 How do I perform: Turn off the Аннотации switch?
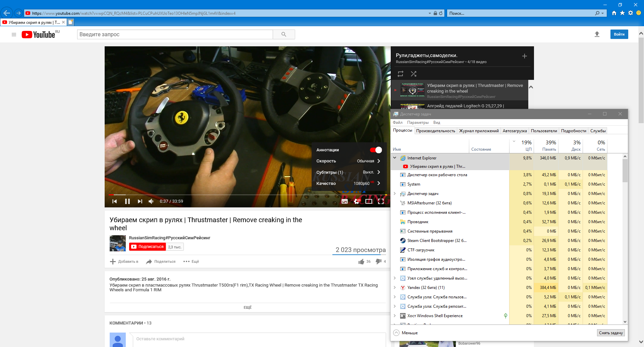tap(376, 150)
